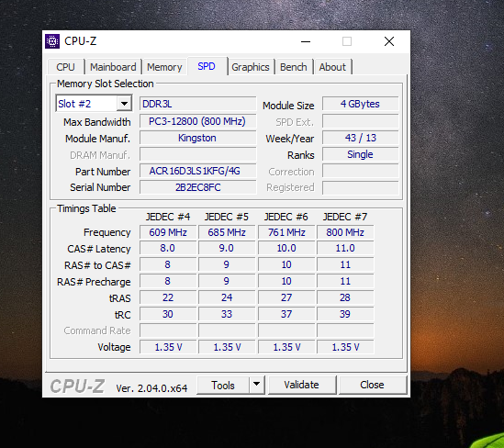Click CAS# Latency value 11.0

(345, 248)
